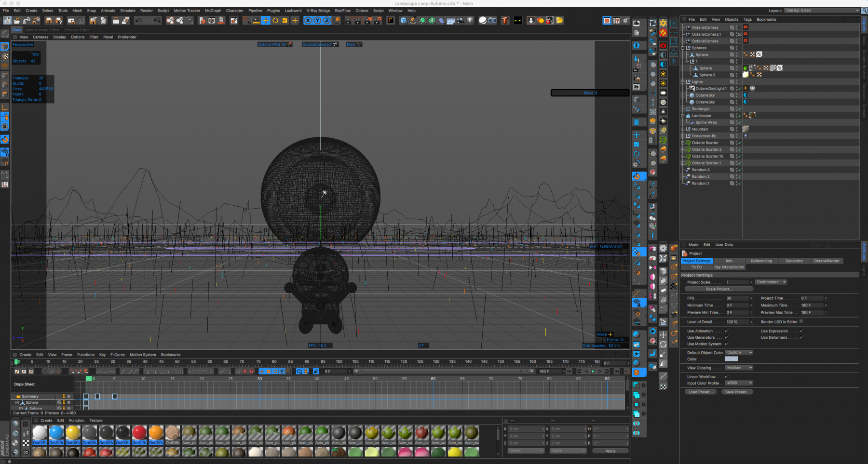The width and height of the screenshot is (868, 464).
Task: Toggle Use Animation checkbox
Action: (727, 331)
